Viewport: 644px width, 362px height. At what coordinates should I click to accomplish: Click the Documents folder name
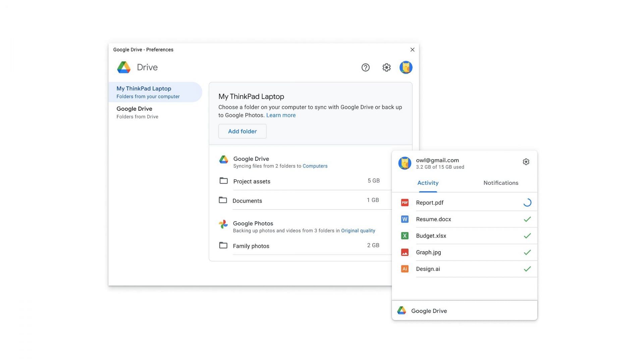click(247, 201)
